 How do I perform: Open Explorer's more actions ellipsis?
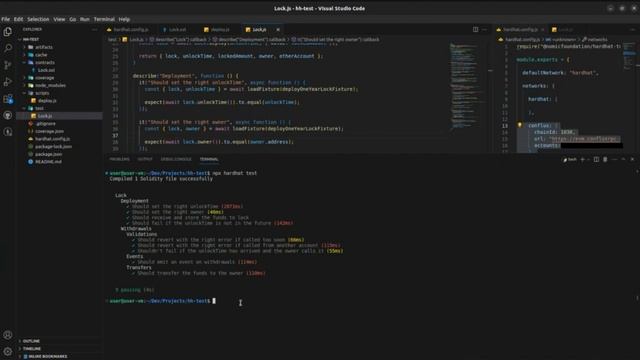coord(94,29)
